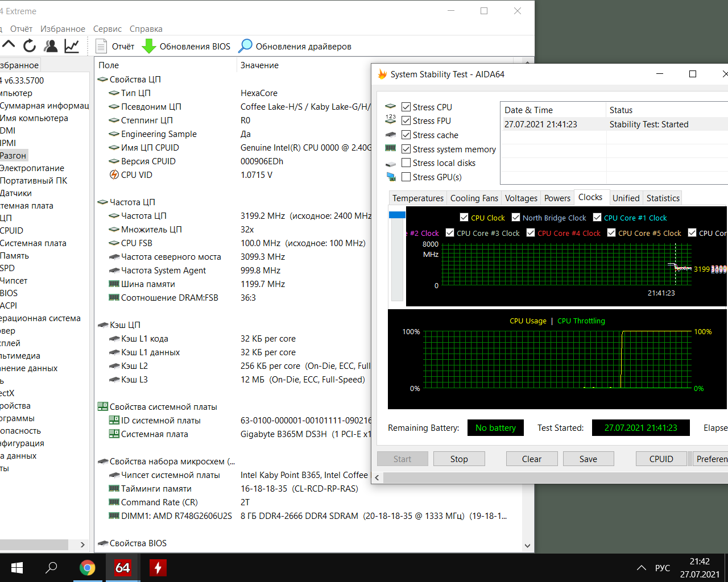This screenshot has width=728, height=582.
Task: Switch to the Powers tab
Action: pos(557,198)
